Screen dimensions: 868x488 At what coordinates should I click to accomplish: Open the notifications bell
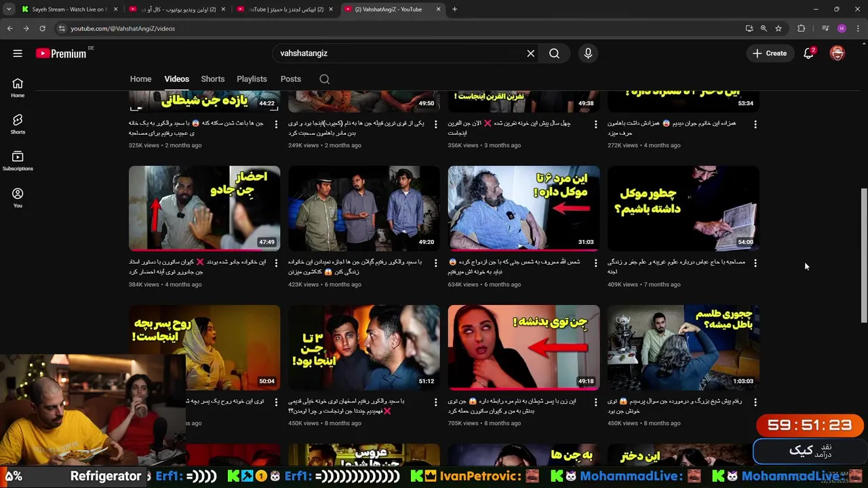(x=808, y=54)
